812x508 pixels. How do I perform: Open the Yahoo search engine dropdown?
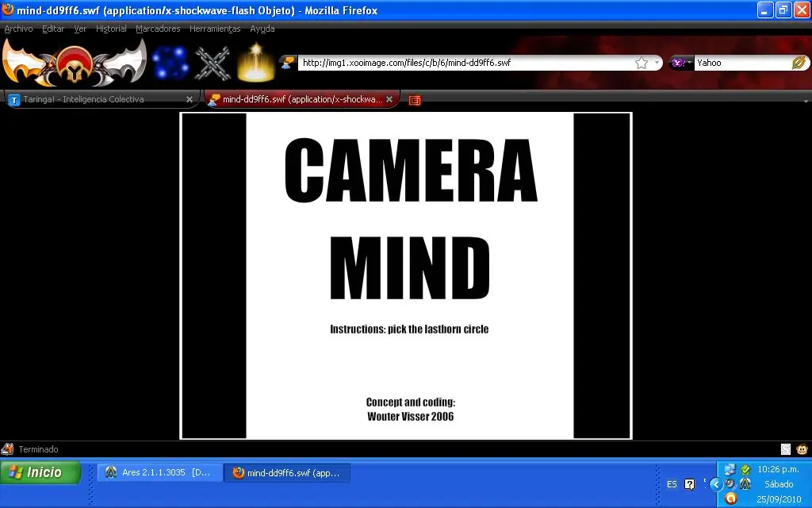[682, 63]
